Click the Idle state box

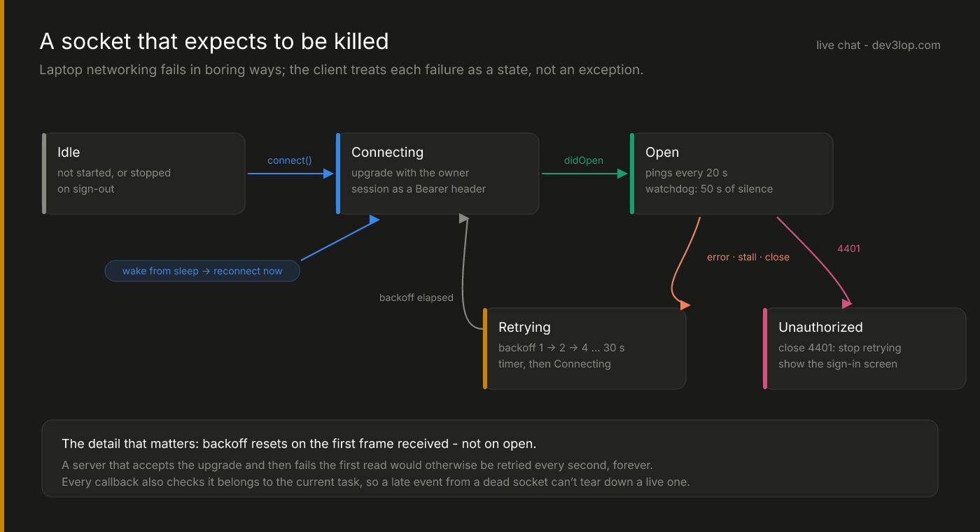pos(143,174)
